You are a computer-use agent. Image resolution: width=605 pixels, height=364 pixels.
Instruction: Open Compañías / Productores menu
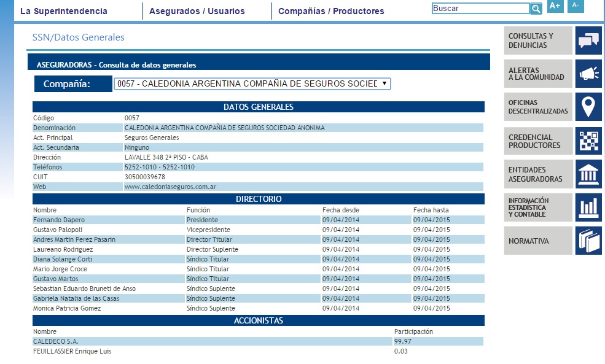(332, 11)
